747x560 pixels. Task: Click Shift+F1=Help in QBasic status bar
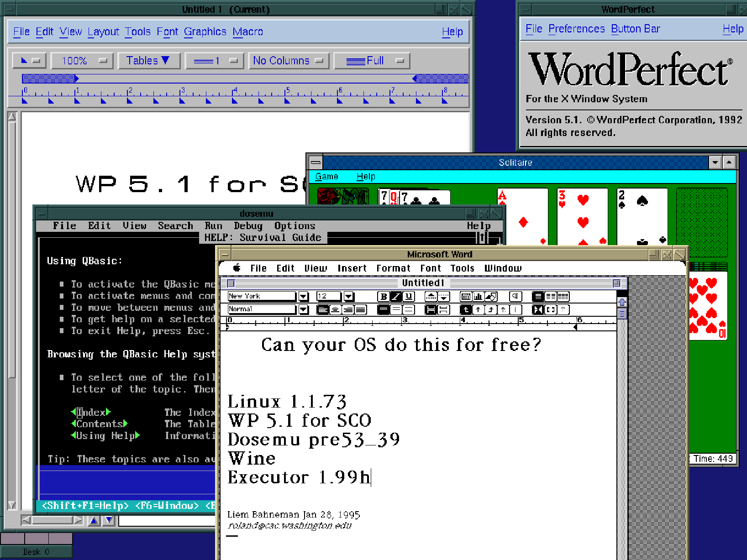tap(85, 506)
